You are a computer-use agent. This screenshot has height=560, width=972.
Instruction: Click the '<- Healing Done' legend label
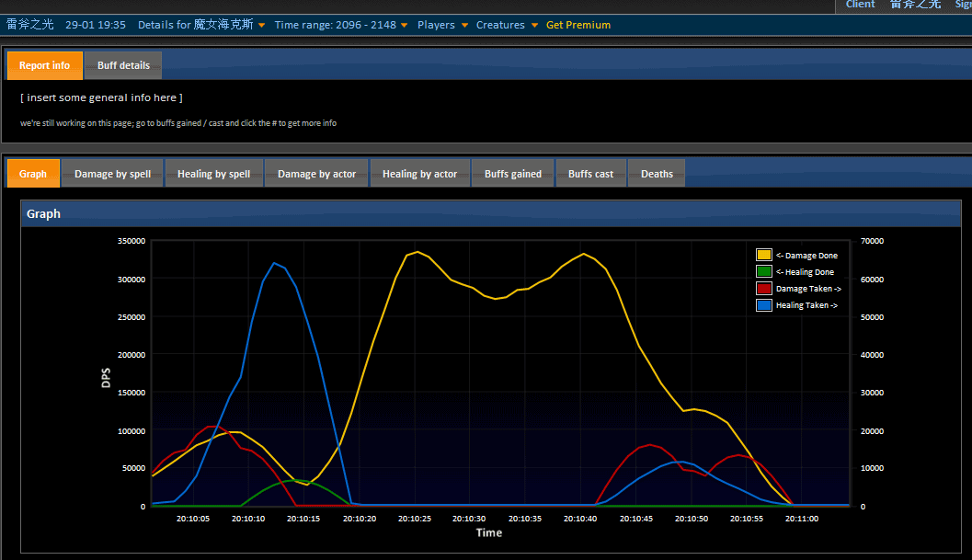[805, 272]
